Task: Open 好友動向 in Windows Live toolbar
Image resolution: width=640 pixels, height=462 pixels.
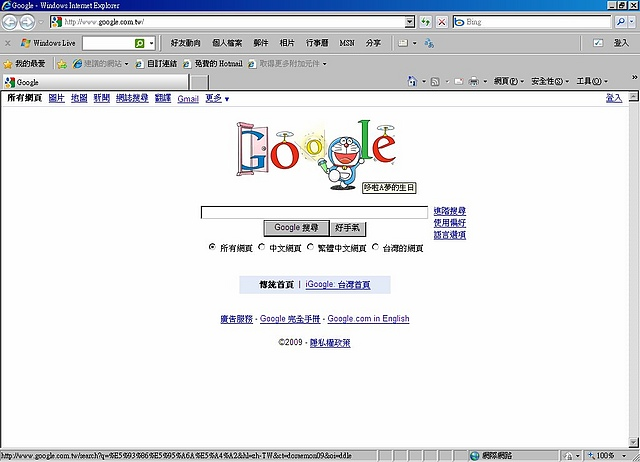Action: tap(185, 43)
